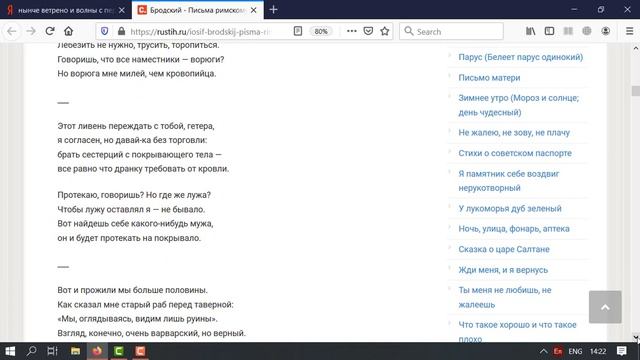Open link Письмо матери

tap(489, 78)
